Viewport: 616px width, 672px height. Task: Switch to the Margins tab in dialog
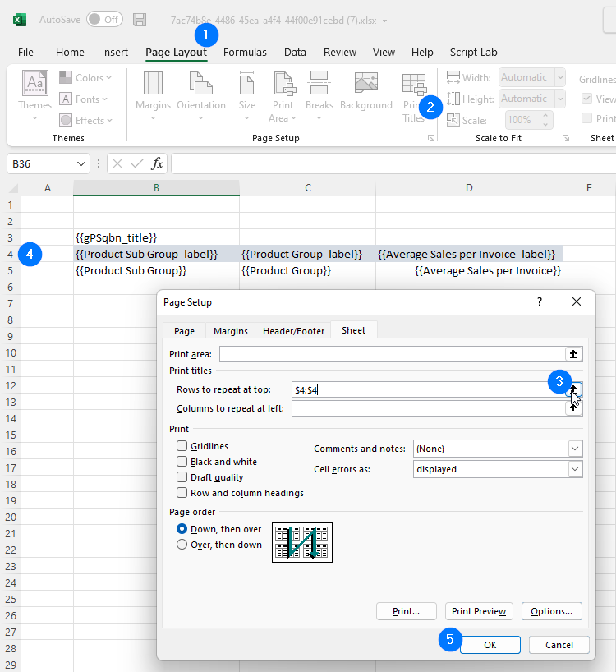[x=231, y=331]
